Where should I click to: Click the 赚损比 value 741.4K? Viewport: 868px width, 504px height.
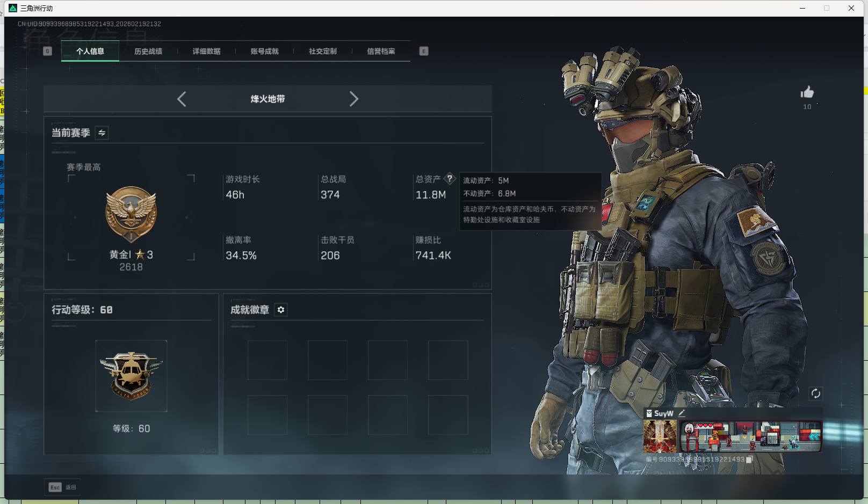point(433,255)
